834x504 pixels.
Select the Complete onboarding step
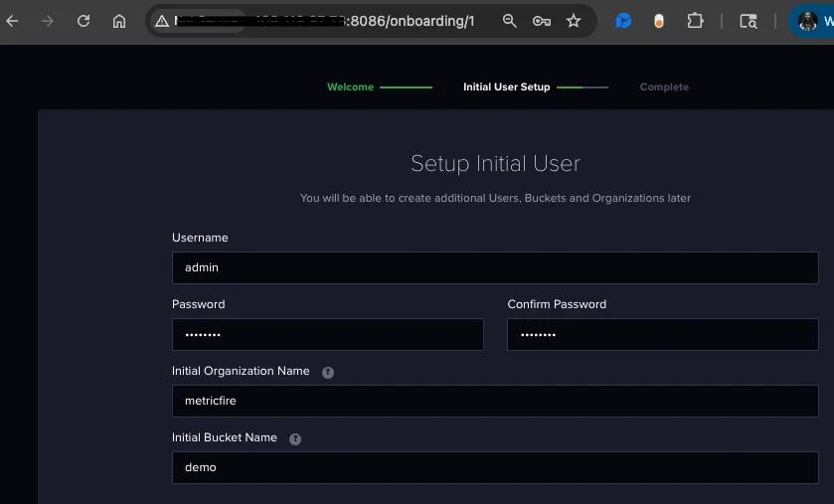coord(664,87)
